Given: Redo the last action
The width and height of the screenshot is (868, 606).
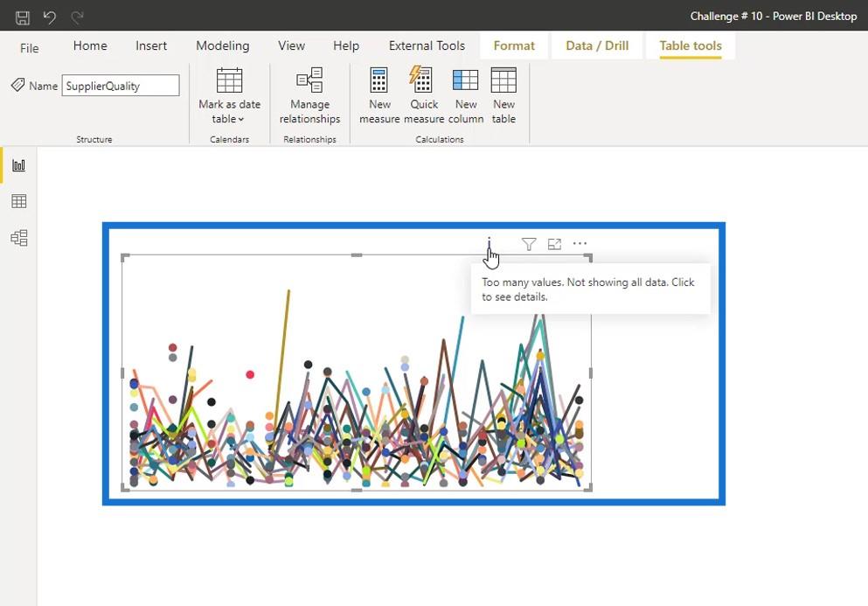Looking at the screenshot, I should [77, 17].
